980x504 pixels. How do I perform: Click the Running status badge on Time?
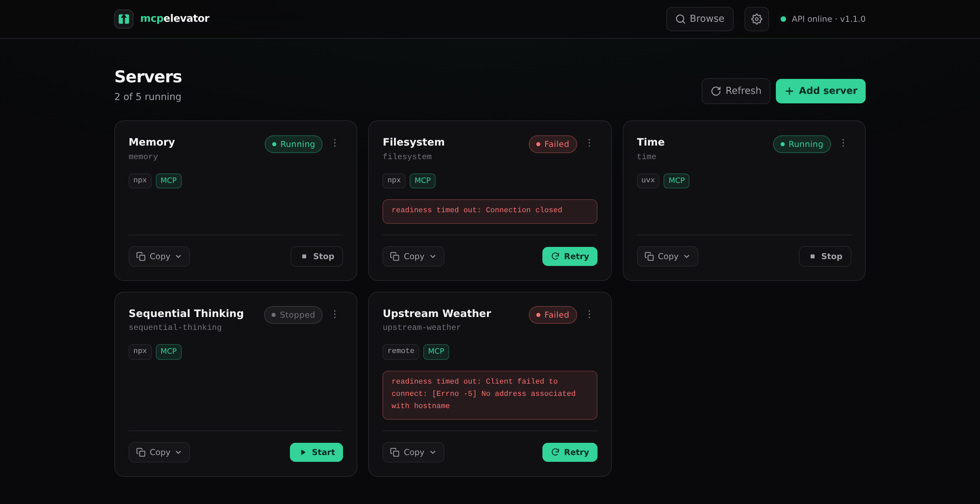pos(802,144)
